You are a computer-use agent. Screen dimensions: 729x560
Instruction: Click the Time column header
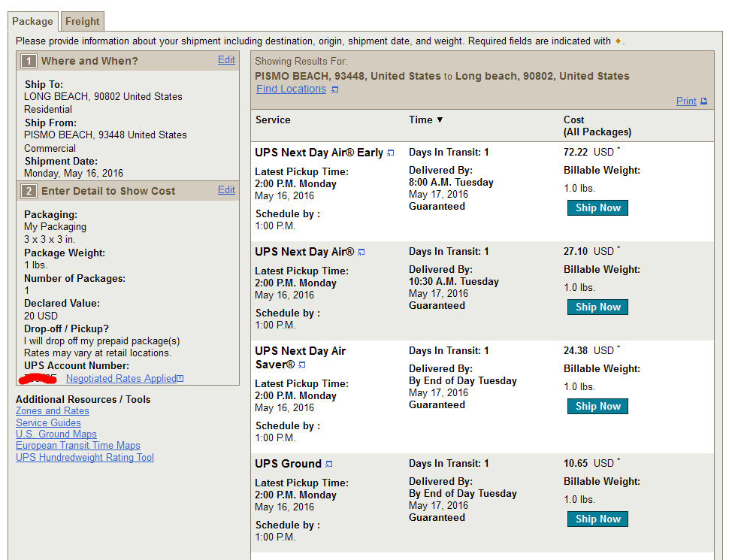coord(421,120)
